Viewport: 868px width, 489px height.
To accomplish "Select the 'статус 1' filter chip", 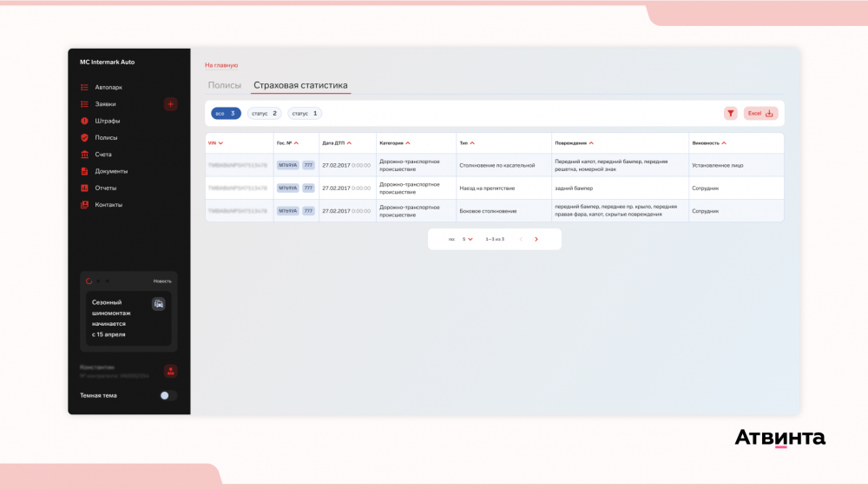I will click(x=305, y=114).
